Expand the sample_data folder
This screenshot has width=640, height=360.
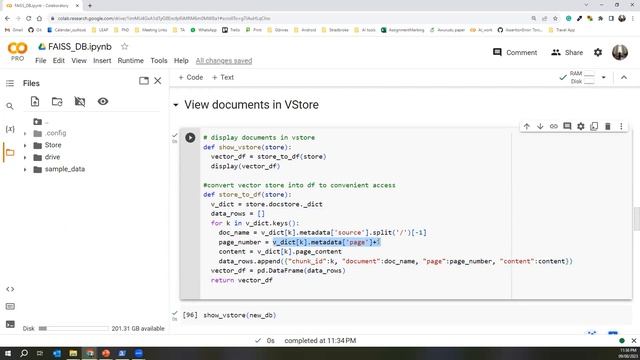tap(25, 169)
